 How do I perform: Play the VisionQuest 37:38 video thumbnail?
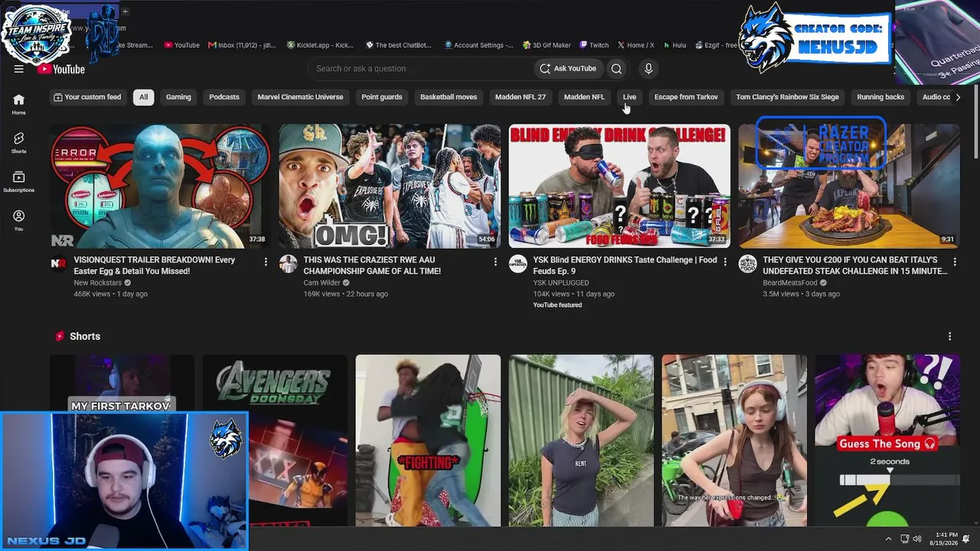pos(160,186)
